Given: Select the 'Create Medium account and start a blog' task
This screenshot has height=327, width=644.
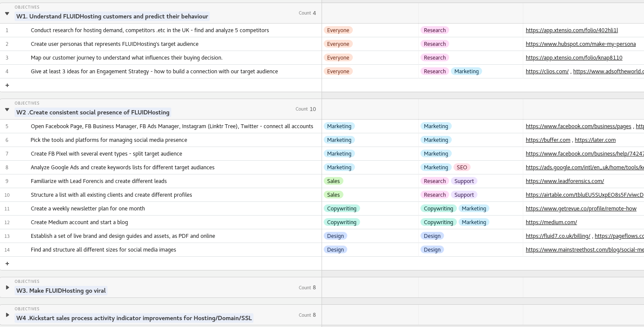Looking at the screenshot, I should [x=79, y=222].
